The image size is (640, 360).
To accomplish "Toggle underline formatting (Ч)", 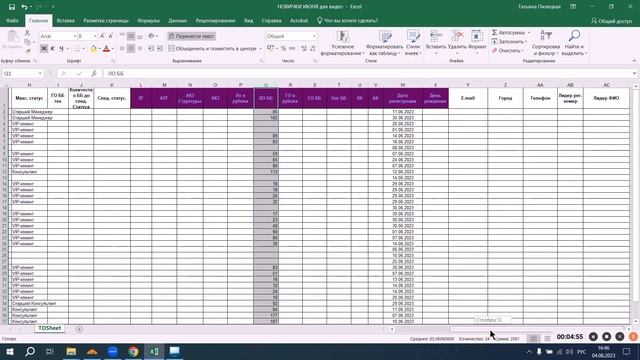I will [x=61, y=49].
